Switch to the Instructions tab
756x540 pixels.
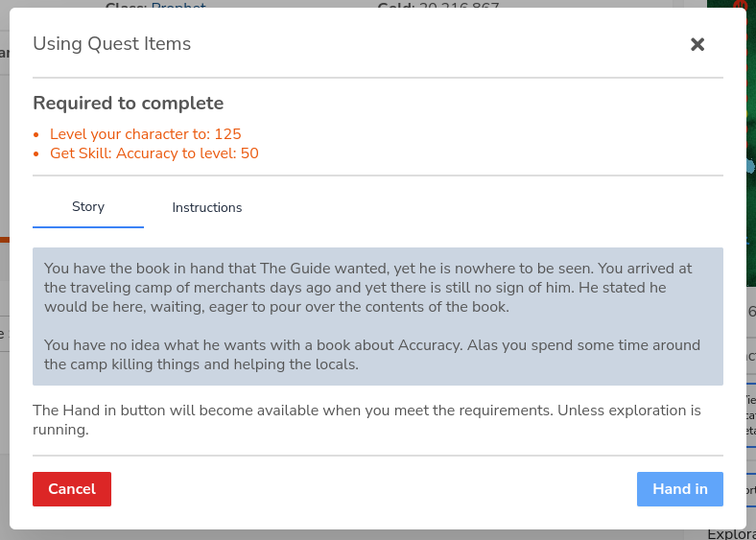[x=207, y=207]
